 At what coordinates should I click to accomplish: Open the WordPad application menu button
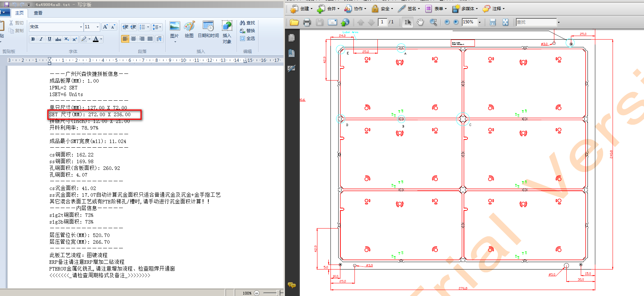5,13
